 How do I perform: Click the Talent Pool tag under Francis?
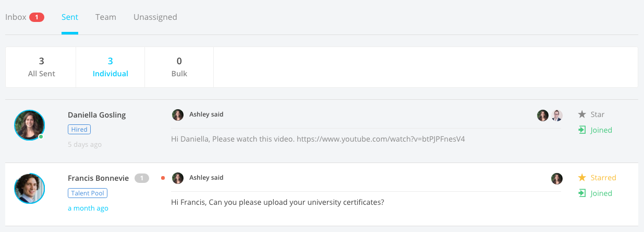click(88, 193)
